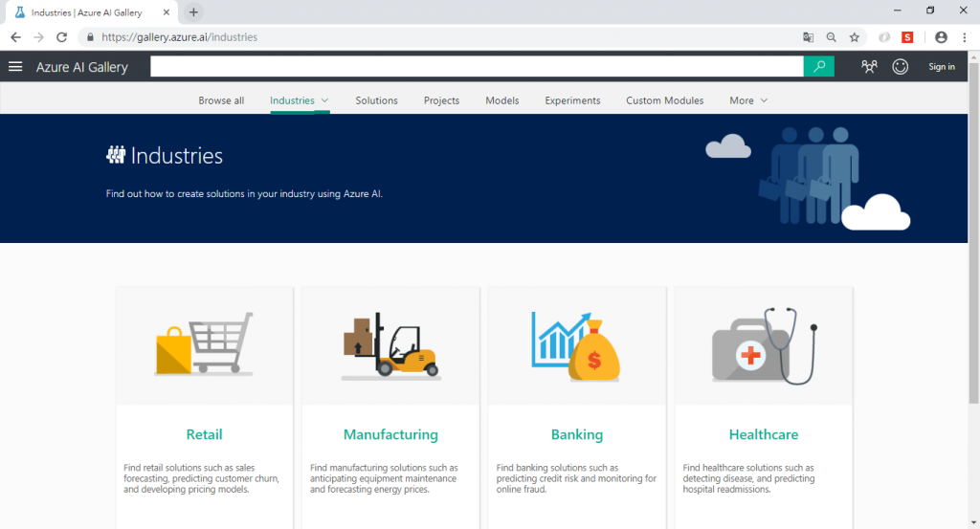The width and height of the screenshot is (980, 529).
Task: Expand the Industries dropdown chevron
Action: click(x=325, y=100)
